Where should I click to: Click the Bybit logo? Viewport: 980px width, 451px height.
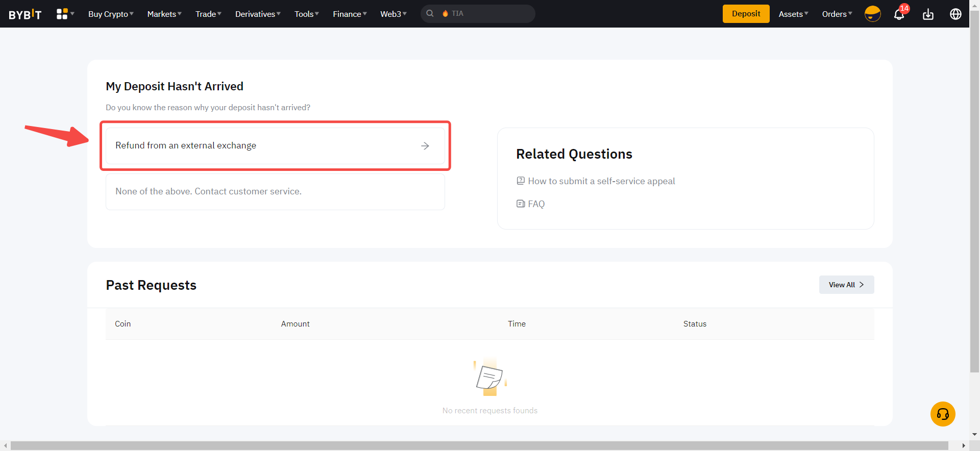[x=25, y=14]
